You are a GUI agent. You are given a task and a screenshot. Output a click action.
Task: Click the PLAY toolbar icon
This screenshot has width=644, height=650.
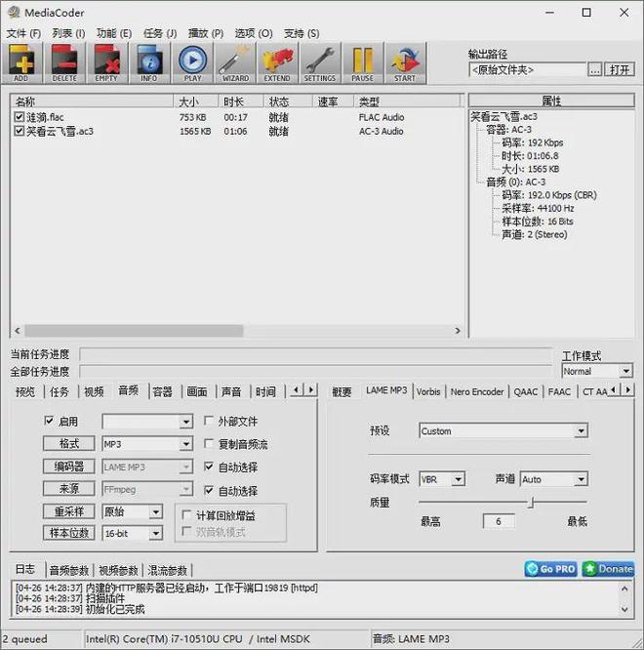pos(192,63)
